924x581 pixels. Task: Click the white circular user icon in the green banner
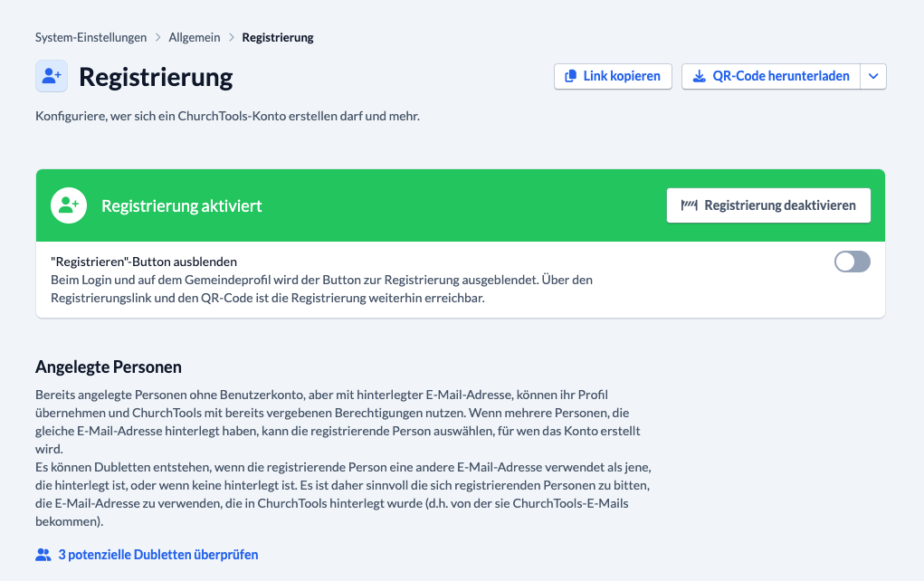(x=69, y=205)
